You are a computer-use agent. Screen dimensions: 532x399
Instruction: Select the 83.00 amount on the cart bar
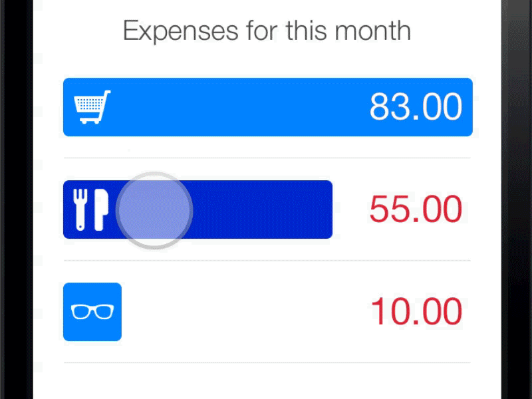416,107
